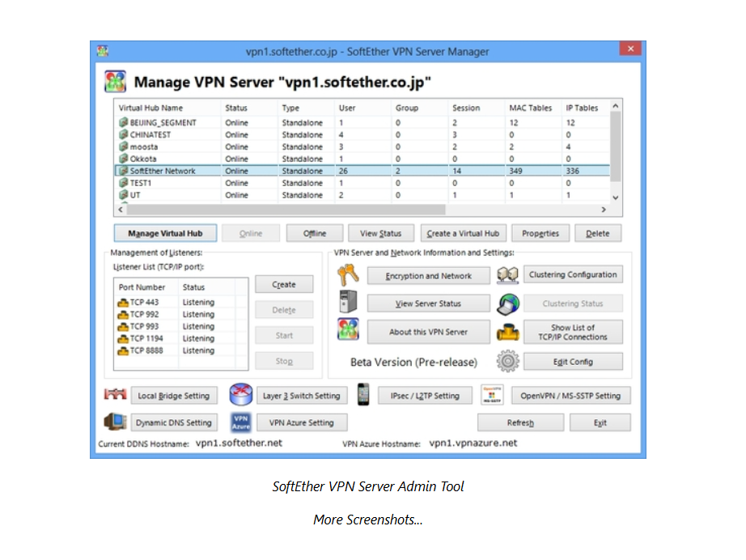Click the port icon of TCP 992
This screenshot has width=746, height=560.
pyautogui.click(x=123, y=314)
